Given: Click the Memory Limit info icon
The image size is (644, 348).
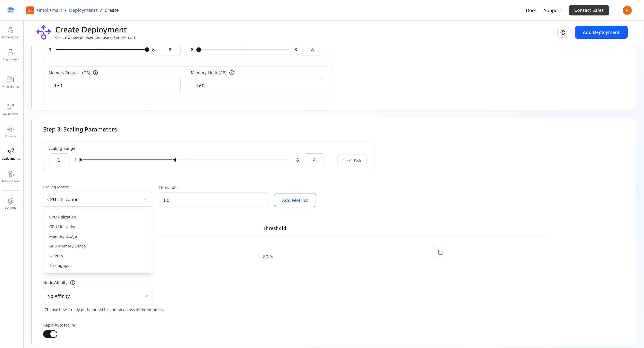Looking at the screenshot, I should coord(232,73).
